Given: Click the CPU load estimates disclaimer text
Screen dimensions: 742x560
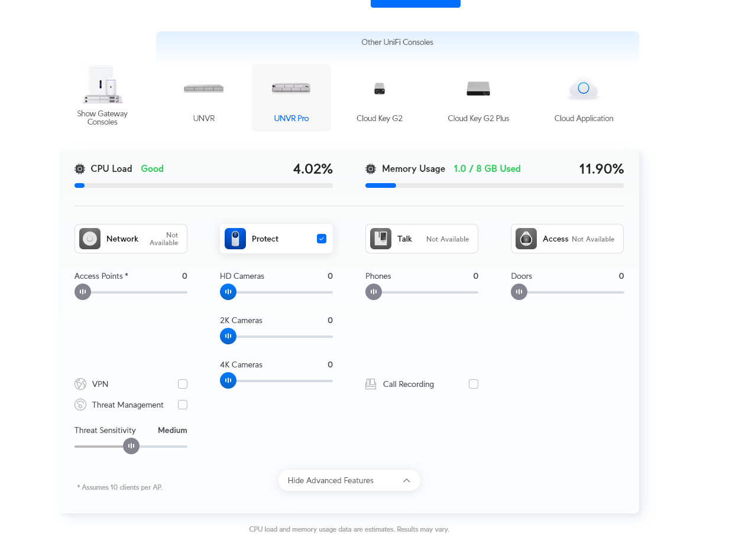Looking at the screenshot, I should pos(349,529).
